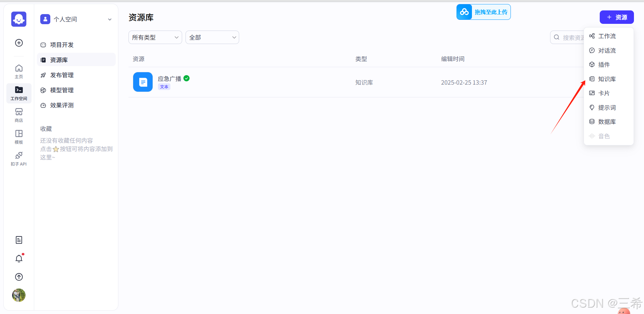The image size is (644, 314).
Task: Choose 对话流 from the resource menu
Action: (608, 50)
